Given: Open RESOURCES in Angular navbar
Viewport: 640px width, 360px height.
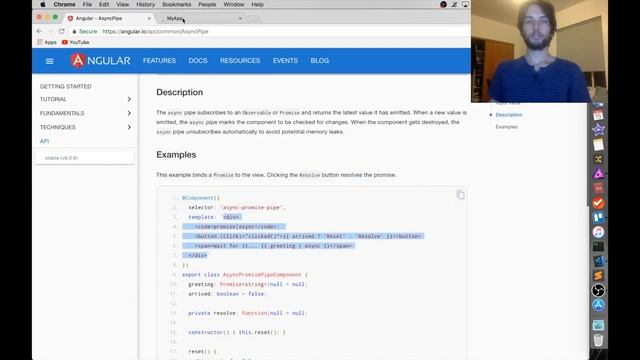Looking at the screenshot, I should 240,60.
